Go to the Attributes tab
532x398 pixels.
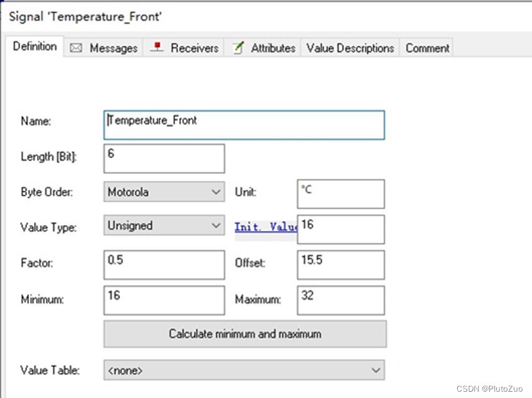(x=263, y=48)
